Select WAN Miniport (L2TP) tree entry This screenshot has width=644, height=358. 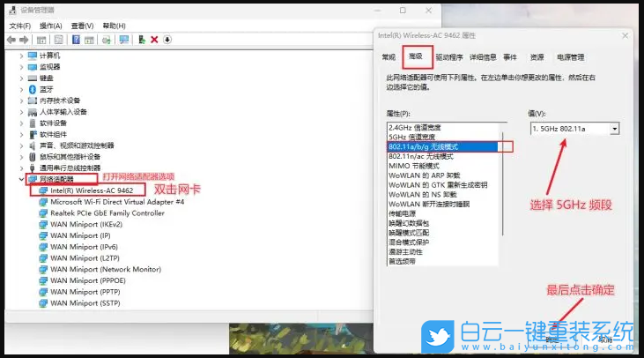(x=85, y=258)
